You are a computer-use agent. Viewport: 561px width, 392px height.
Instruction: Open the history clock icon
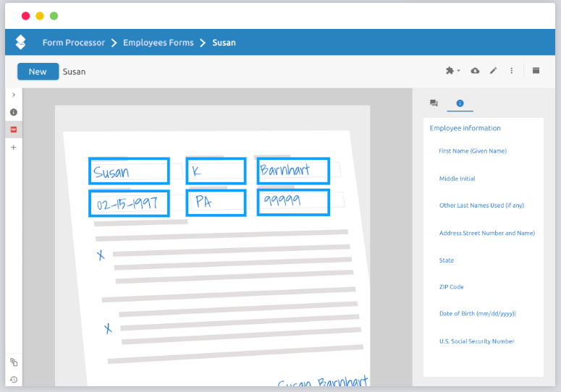[14, 379]
